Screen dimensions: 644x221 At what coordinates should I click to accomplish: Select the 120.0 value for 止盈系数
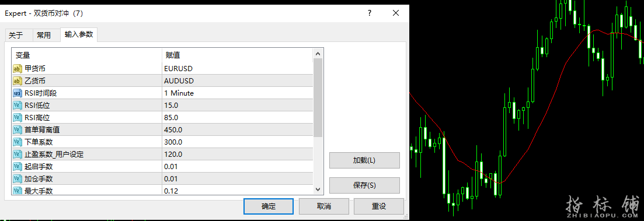(237, 155)
